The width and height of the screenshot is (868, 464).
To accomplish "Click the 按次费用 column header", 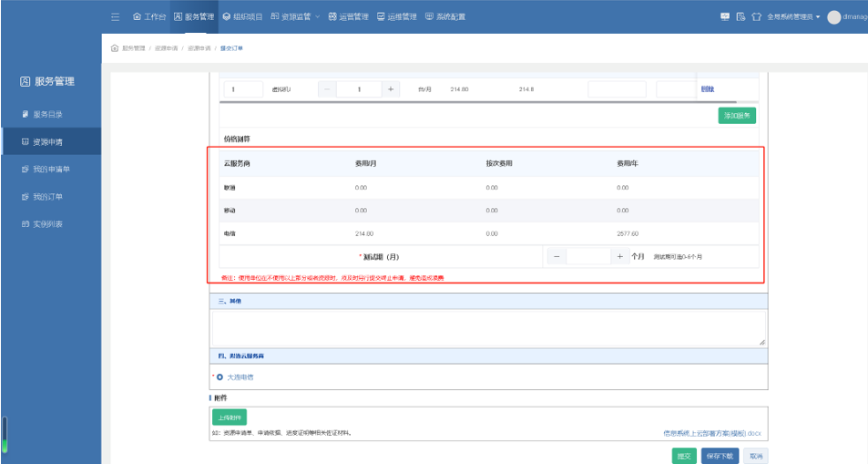I will point(499,163).
